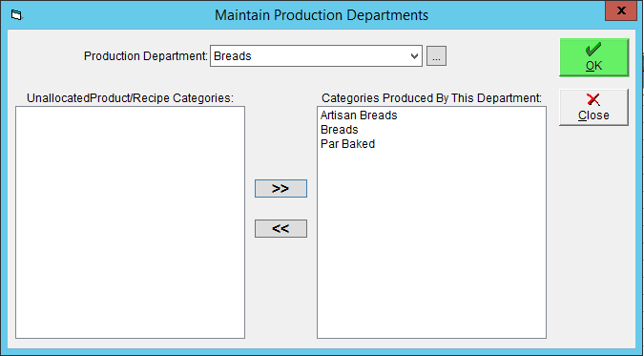The width and height of the screenshot is (644, 356).
Task: Click the ellipsis browse button beside dropdown
Action: pyautogui.click(x=436, y=56)
